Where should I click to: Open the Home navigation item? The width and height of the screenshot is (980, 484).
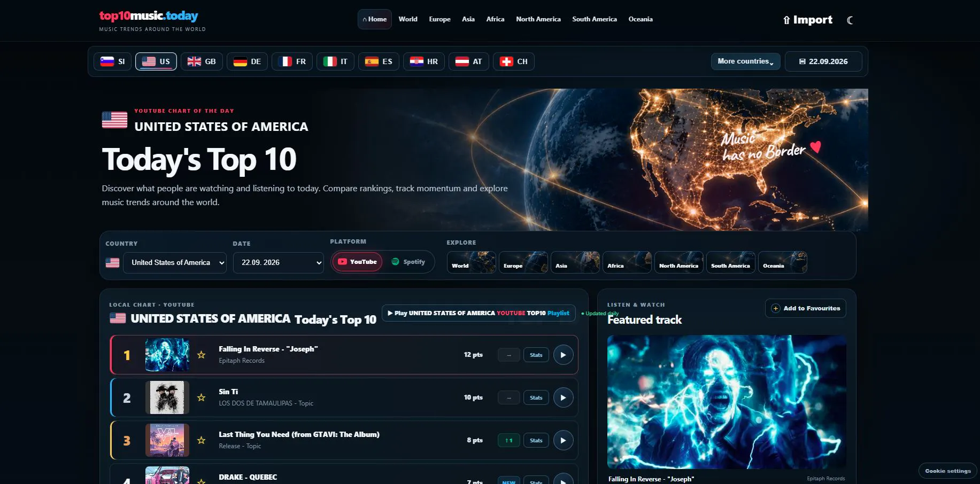tap(375, 19)
